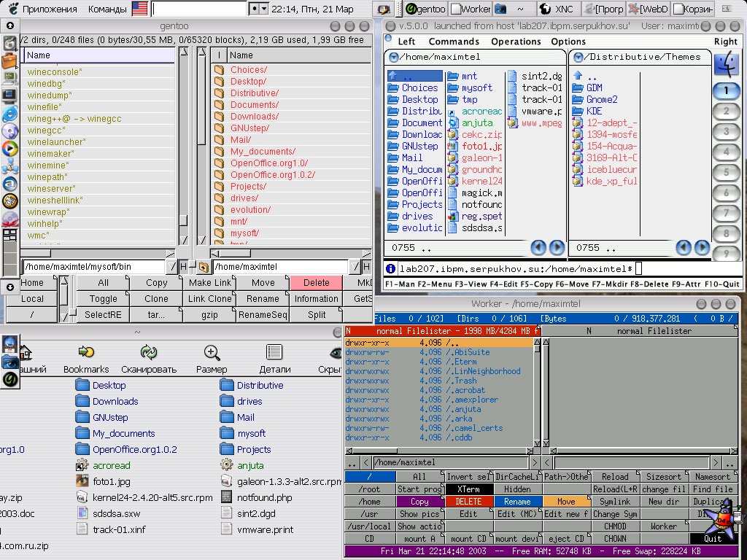Open the dropdown arrow next to the top panel input field
Viewport: 747px width, 560px height.
tap(264, 9)
